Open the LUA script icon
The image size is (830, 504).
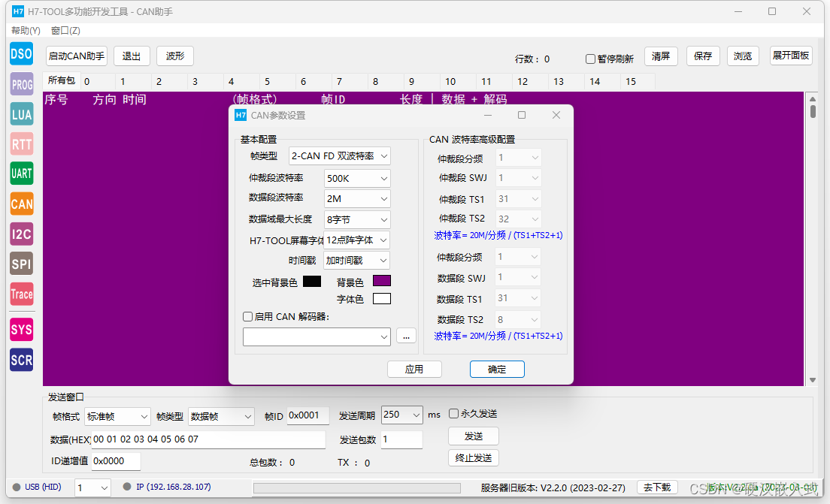click(21, 114)
